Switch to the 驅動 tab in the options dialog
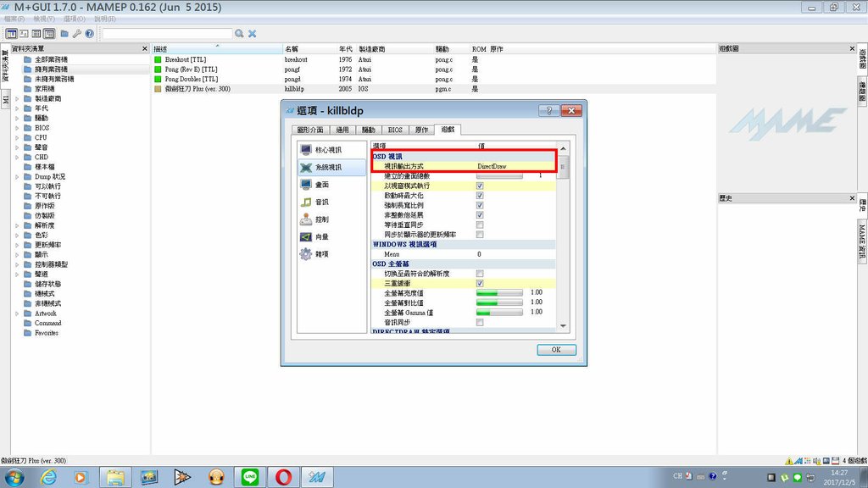This screenshot has height=488, width=868. (368, 130)
